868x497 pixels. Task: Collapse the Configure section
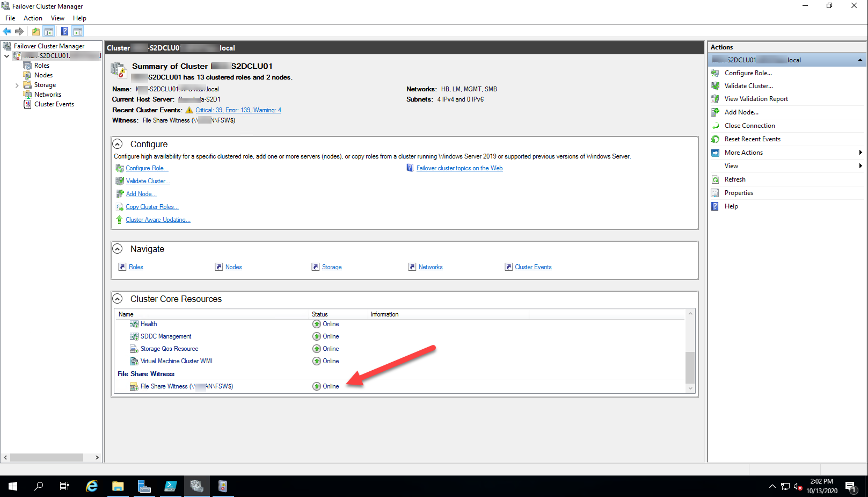[x=117, y=144]
